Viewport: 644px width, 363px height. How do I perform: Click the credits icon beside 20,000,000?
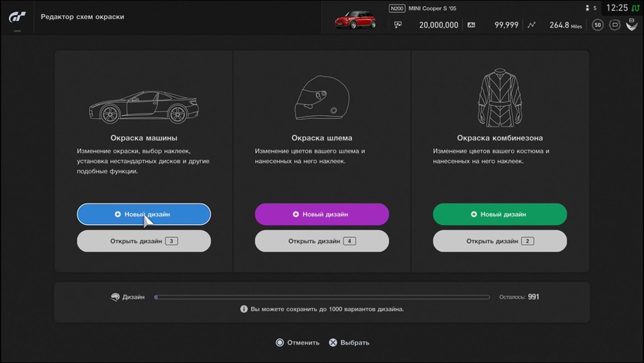(x=399, y=25)
